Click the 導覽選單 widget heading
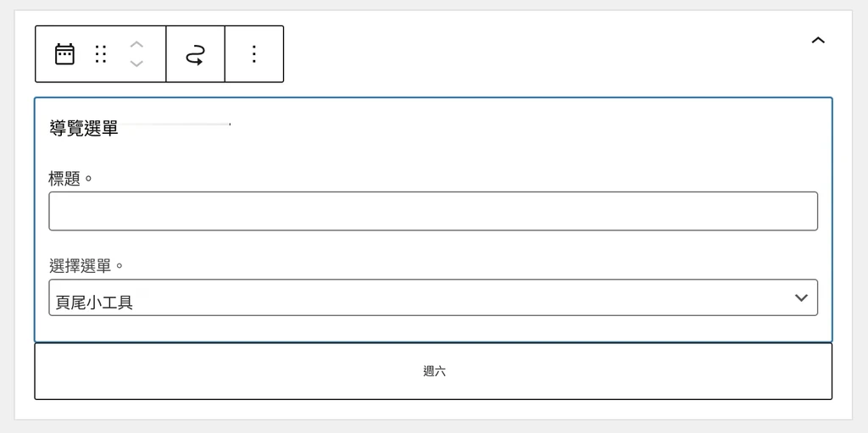This screenshot has width=868, height=433. (x=84, y=129)
